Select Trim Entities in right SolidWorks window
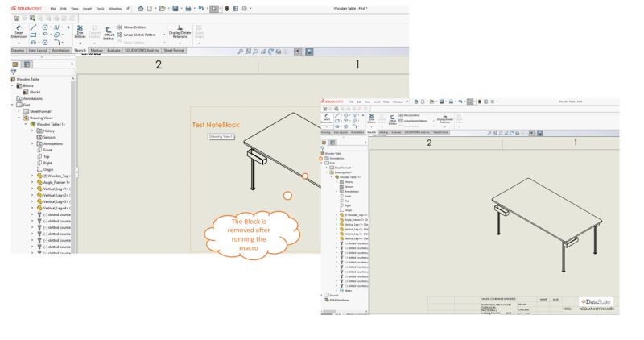 point(371,118)
